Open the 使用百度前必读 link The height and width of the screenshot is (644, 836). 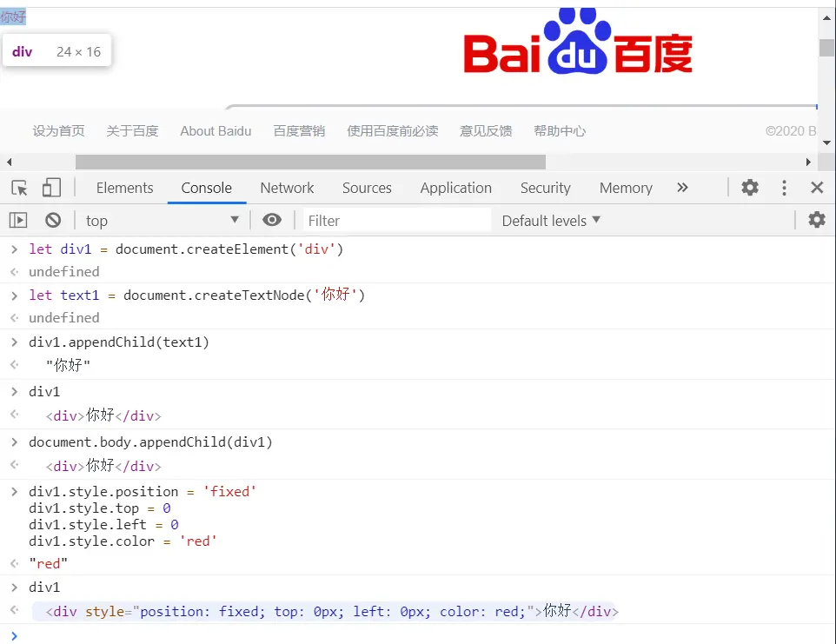click(x=393, y=131)
